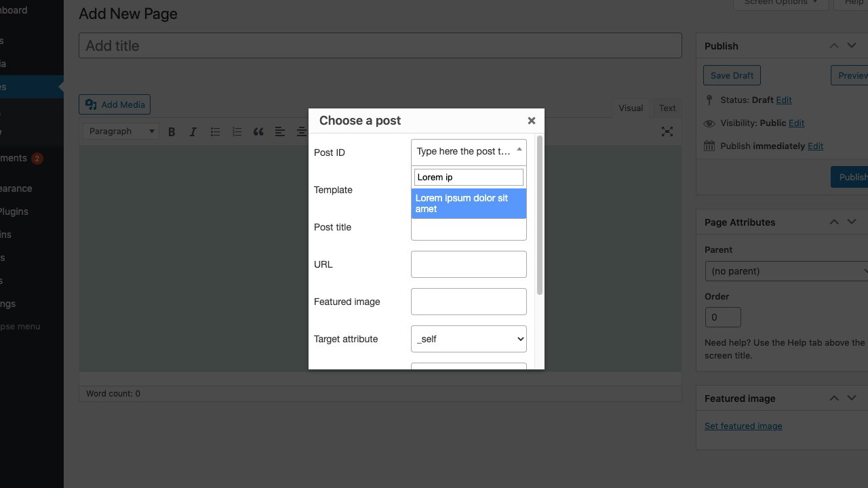Toggle italic formatting in editor toolbar
The height and width of the screenshot is (488, 868).
[x=193, y=131]
